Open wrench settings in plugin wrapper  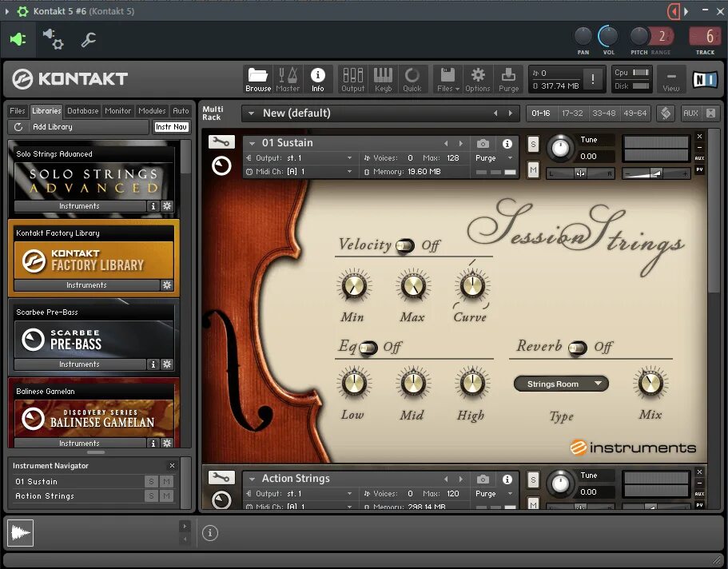point(88,39)
